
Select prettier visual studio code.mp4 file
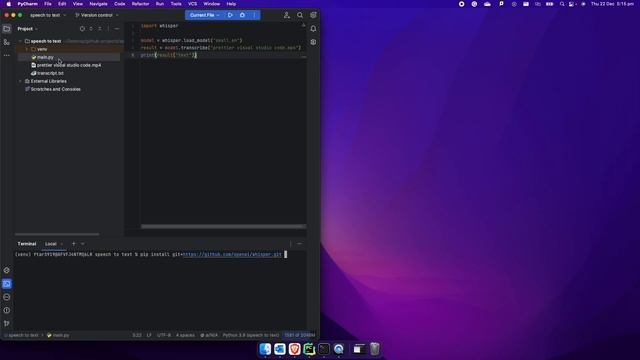pyautogui.click(x=69, y=65)
